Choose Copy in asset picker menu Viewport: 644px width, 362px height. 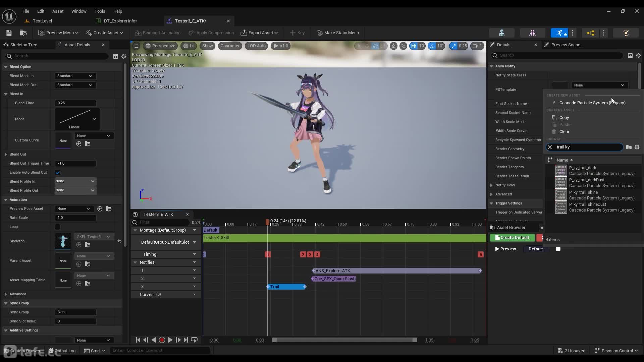(x=564, y=118)
